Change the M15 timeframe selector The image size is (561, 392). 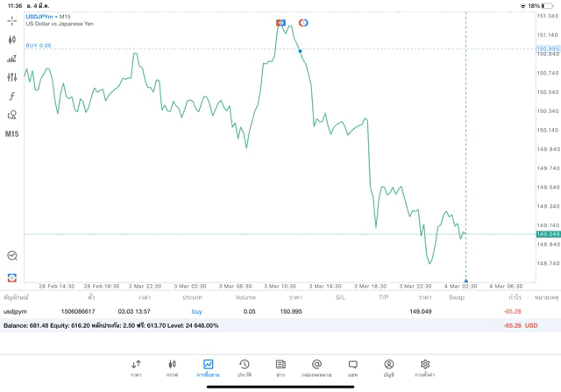pos(12,134)
